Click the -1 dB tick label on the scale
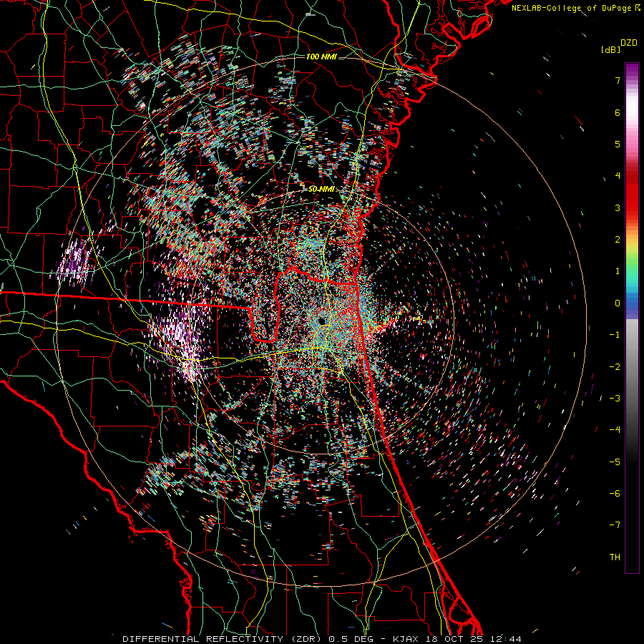 (615, 335)
